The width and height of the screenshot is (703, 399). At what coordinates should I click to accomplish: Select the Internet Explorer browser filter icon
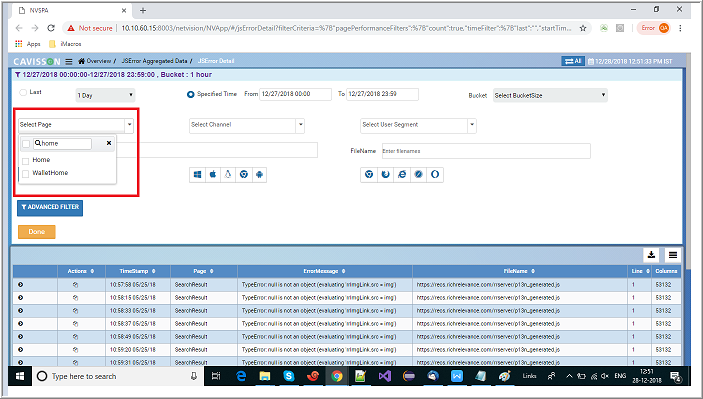click(x=402, y=174)
